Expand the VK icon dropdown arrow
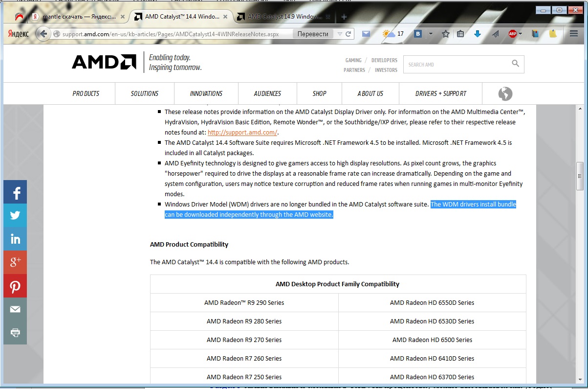 430,34
